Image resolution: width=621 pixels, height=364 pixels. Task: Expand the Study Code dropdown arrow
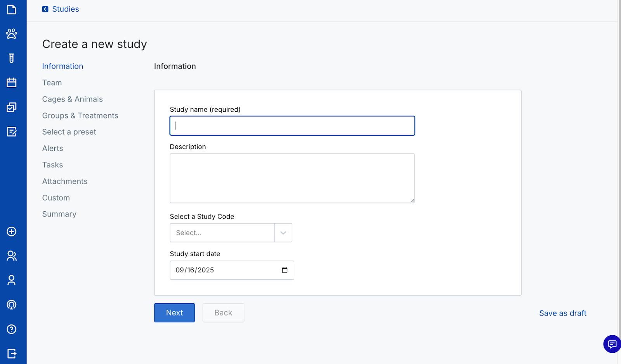[283, 233]
